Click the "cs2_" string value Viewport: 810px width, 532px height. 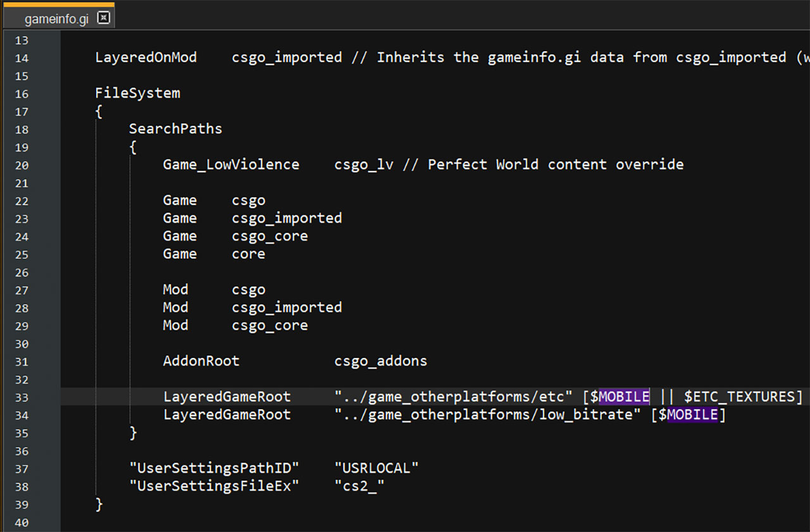[x=359, y=486]
